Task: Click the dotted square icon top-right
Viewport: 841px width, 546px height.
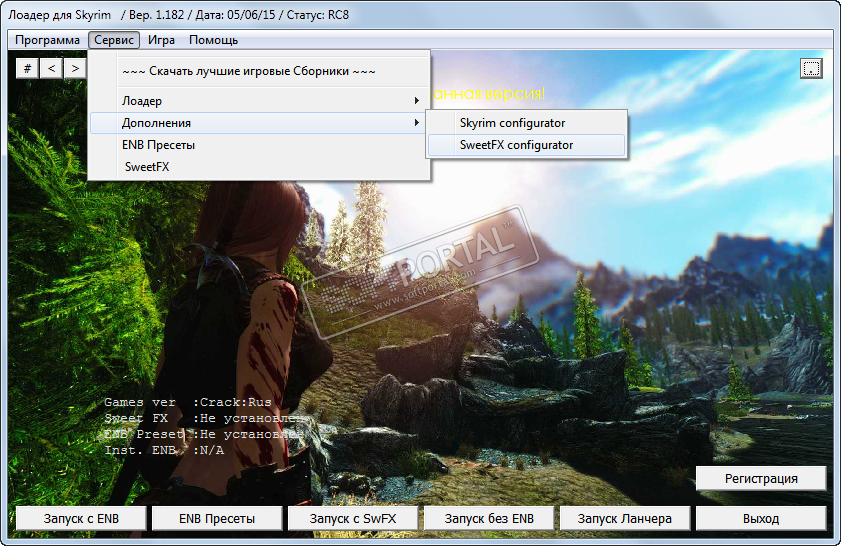Action: tap(811, 69)
